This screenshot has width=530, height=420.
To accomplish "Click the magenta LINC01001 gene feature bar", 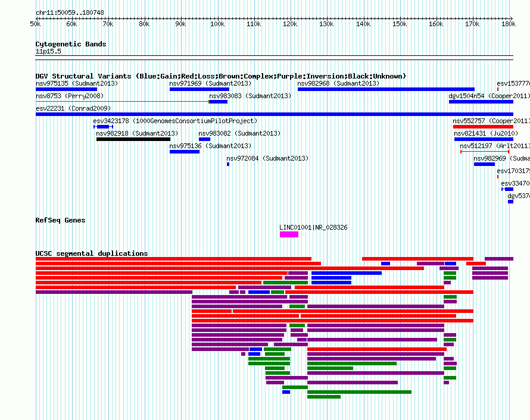I will click(289, 234).
